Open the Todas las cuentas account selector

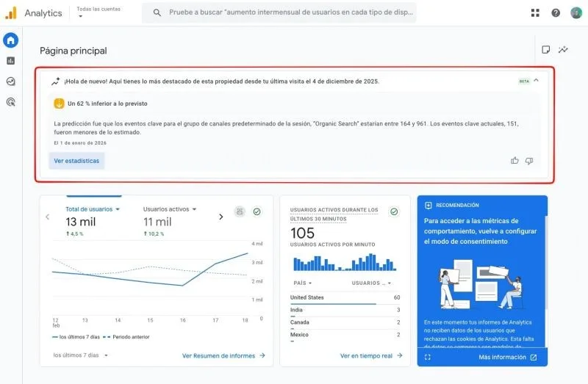[98, 12]
